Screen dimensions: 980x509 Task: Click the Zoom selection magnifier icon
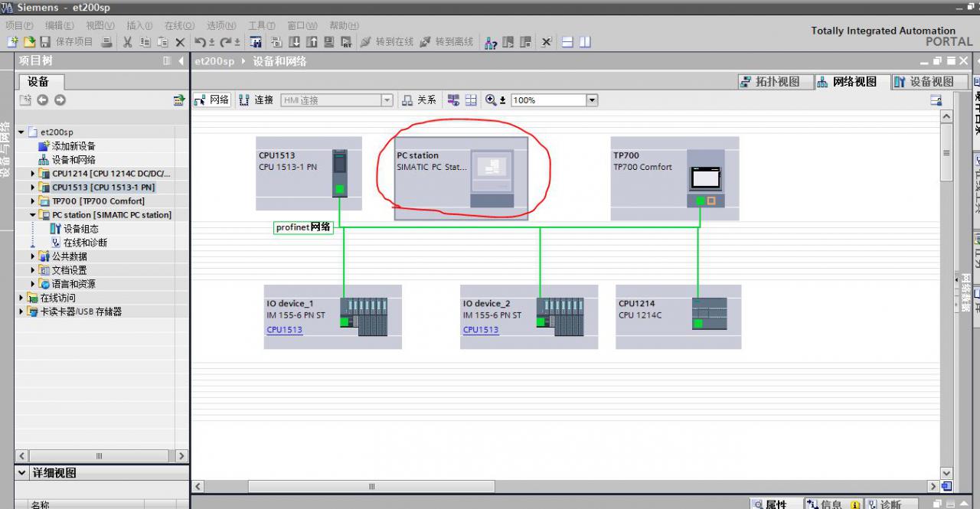pyautogui.click(x=492, y=100)
